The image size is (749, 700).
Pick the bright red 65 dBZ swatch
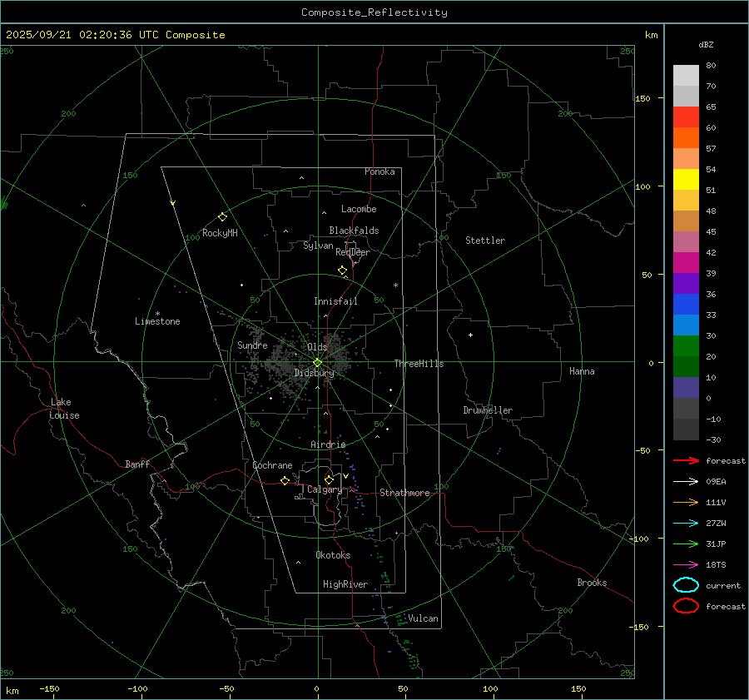686,117
